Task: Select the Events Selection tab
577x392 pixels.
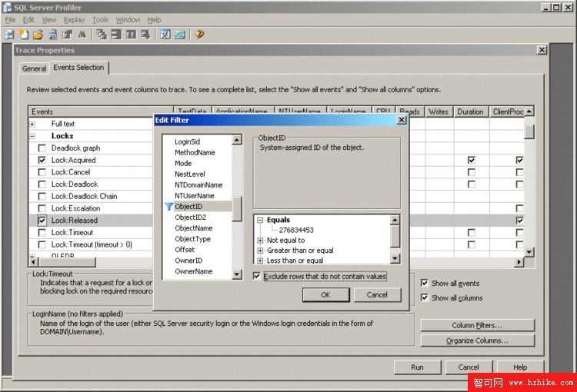Action: [78, 68]
